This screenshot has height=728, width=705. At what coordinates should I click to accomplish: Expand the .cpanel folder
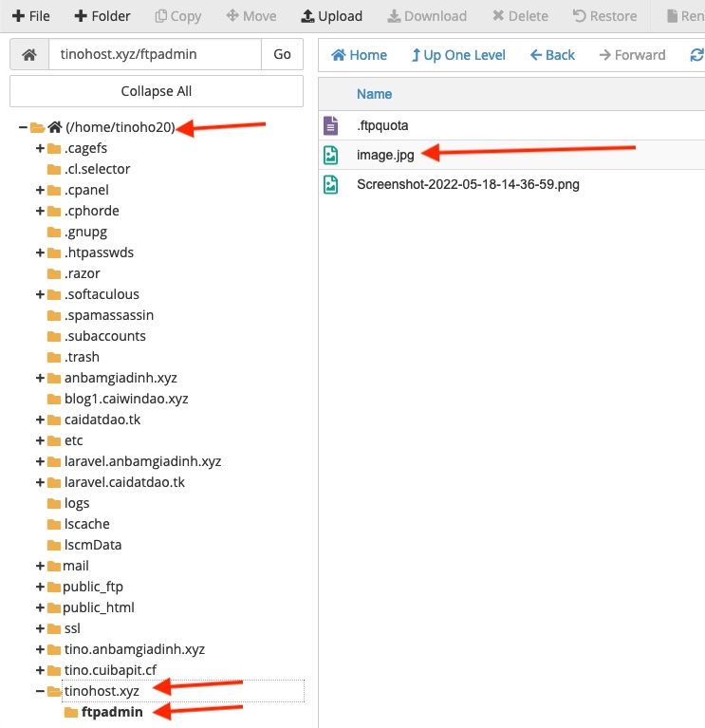click(40, 190)
